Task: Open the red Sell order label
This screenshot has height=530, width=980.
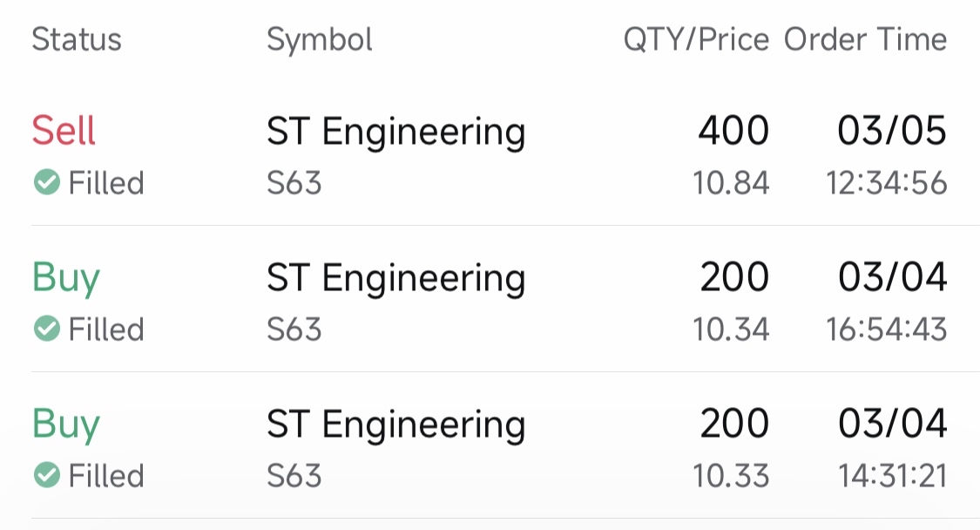Action: pos(64,131)
